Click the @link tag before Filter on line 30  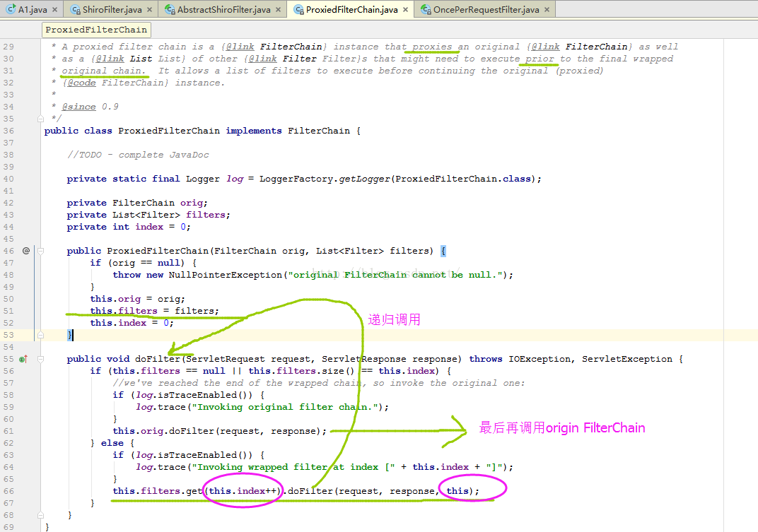[x=262, y=59]
